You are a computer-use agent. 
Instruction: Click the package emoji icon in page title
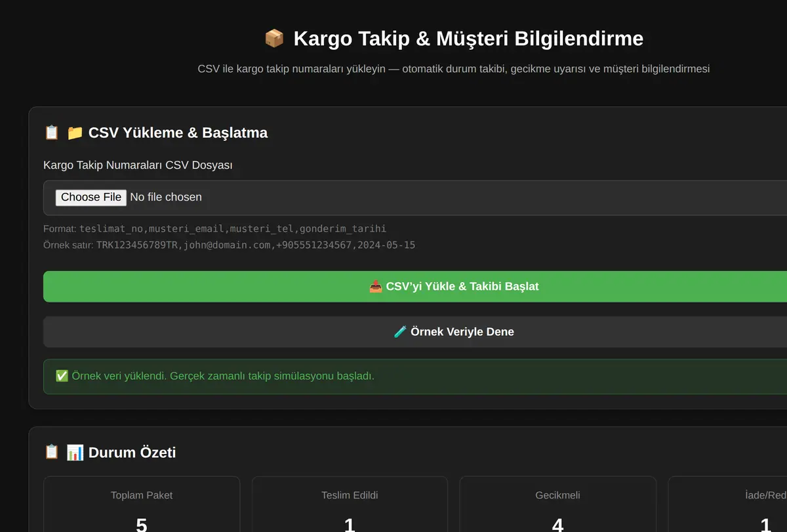274,39
